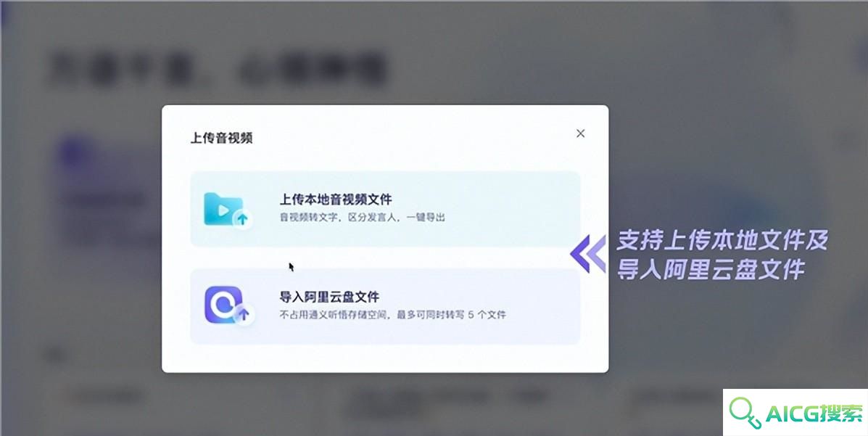868x436 pixels.
Task: Click the upload arrow badge on folder icon
Action: tap(242, 219)
